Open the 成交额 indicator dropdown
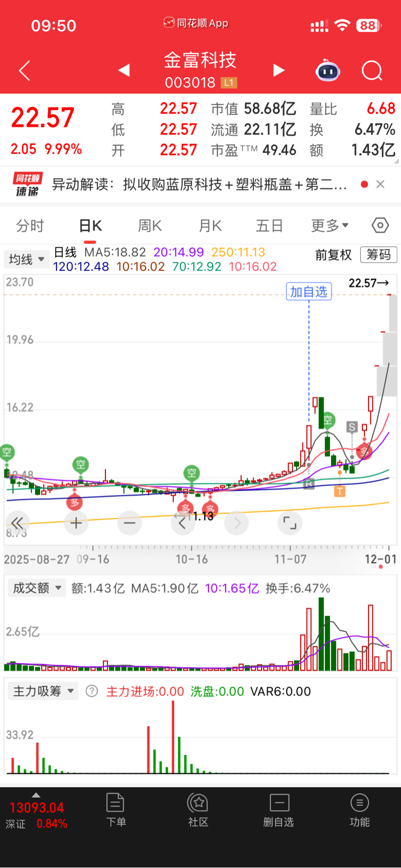 [37, 588]
